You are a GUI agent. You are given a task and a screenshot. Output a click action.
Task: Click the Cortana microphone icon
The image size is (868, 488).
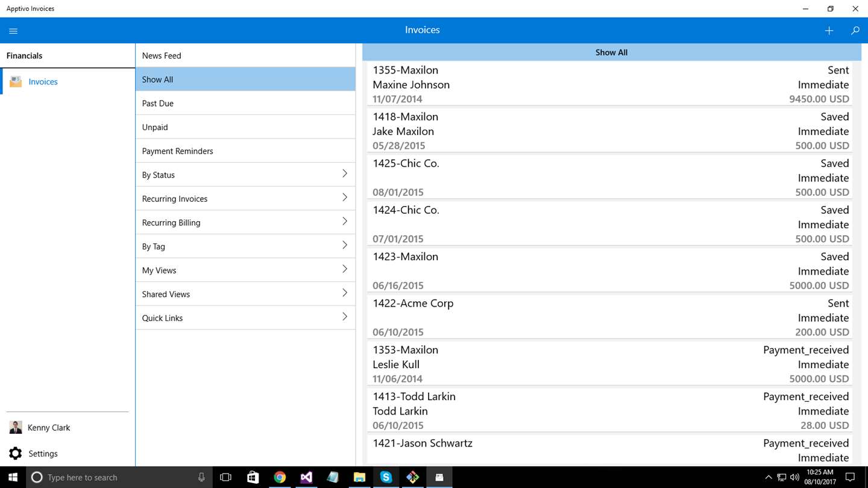pyautogui.click(x=201, y=477)
